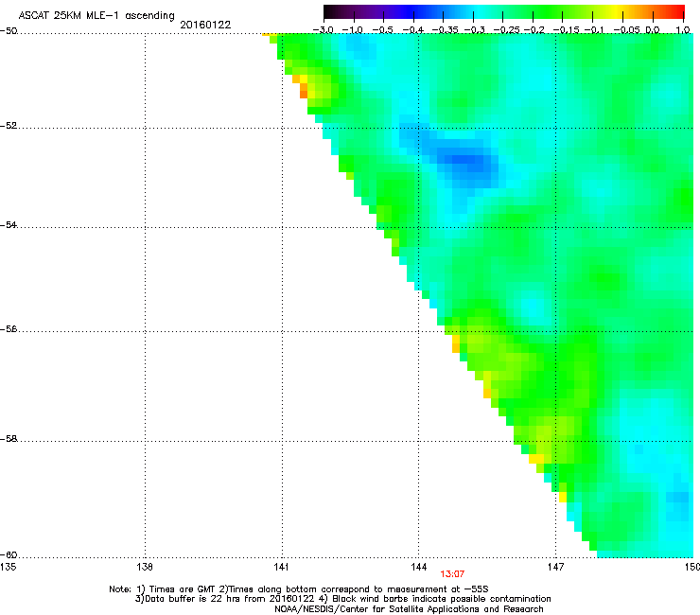700x615 pixels.
Task: Click the 141 longitude axis label
Action: point(281,567)
